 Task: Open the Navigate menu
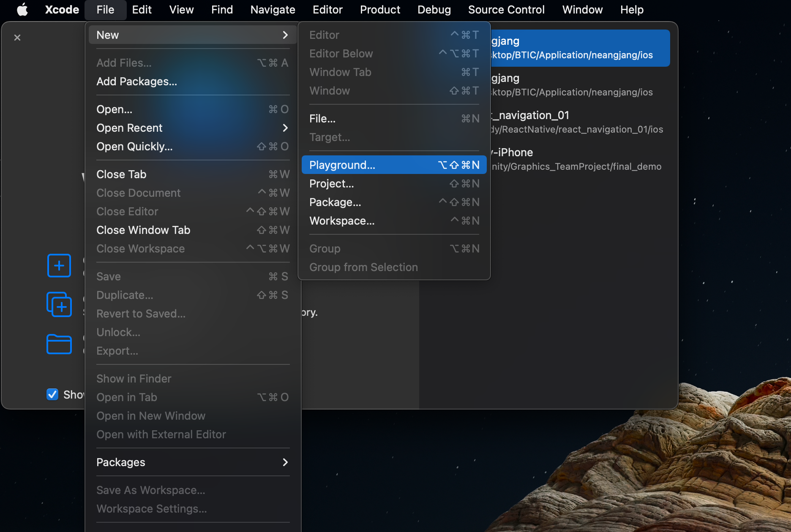273,9
